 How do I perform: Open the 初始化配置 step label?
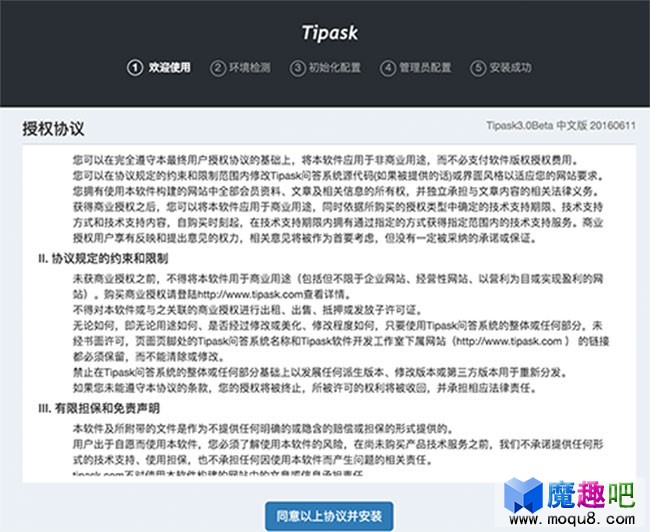(335, 68)
